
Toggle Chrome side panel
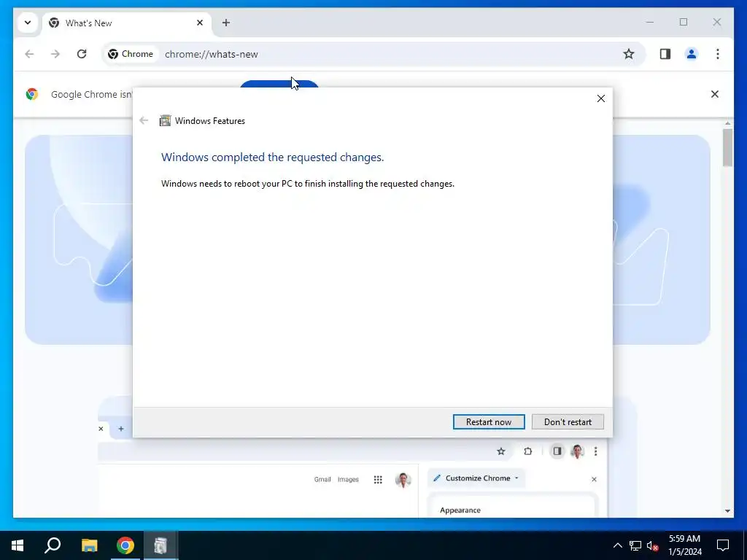click(665, 54)
